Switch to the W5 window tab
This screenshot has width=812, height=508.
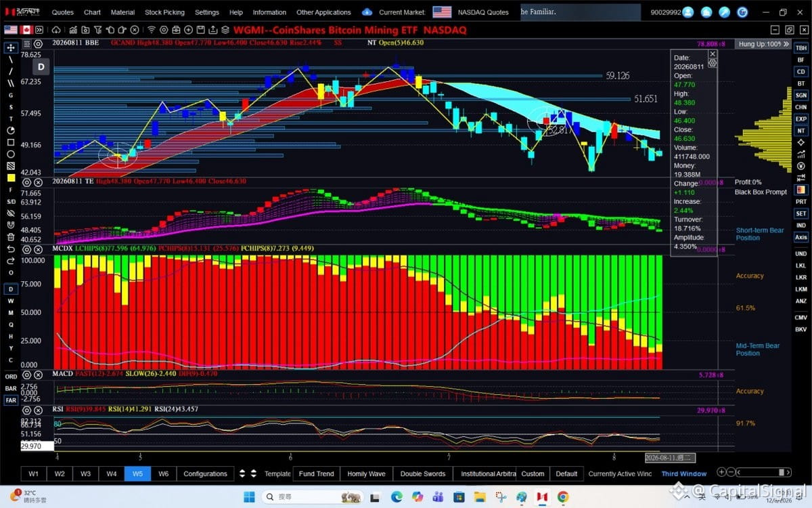(137, 473)
